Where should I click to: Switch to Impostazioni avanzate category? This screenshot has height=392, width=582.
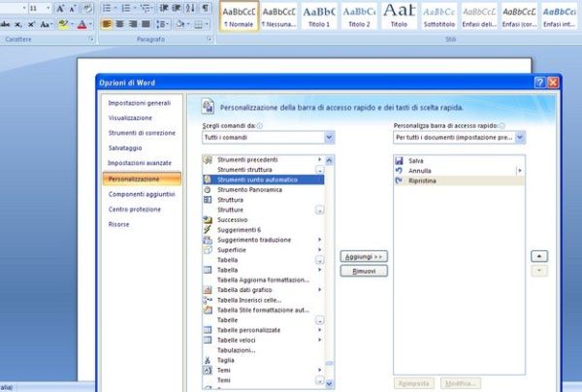(x=139, y=163)
